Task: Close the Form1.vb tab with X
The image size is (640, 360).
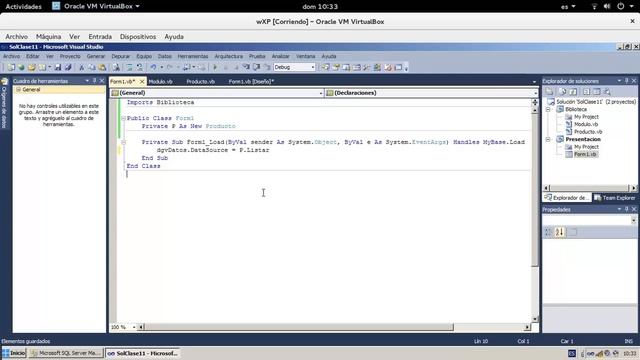Action: tap(142, 81)
